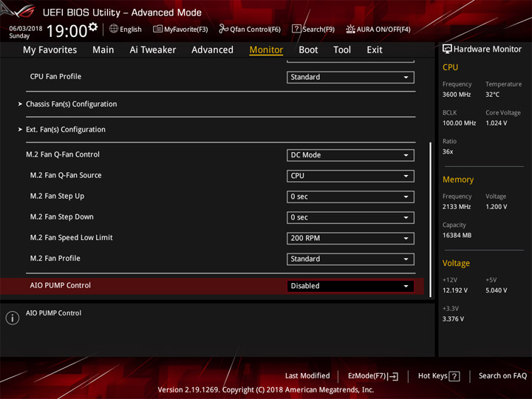Switch to the Main tab
The image size is (532, 399).
103,50
